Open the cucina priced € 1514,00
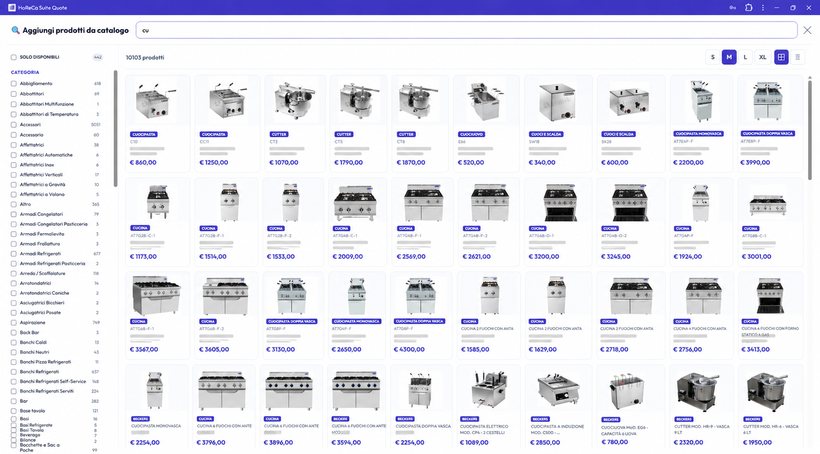820x454 pixels. pos(227,221)
